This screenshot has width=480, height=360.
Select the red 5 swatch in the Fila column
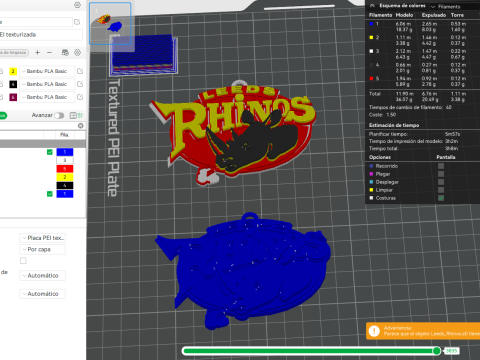pos(65,169)
